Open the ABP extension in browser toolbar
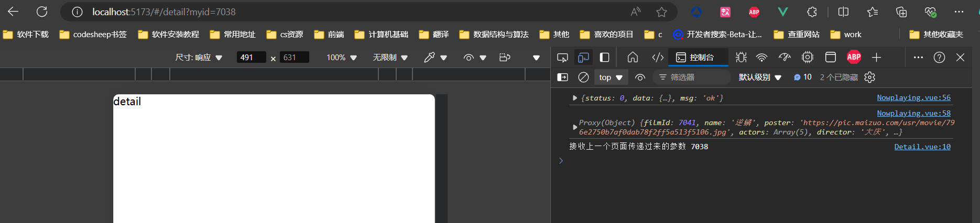980x223 pixels. (x=754, y=12)
